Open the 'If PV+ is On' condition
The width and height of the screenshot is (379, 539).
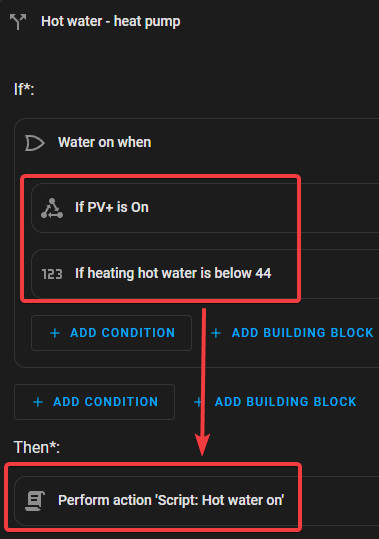[205, 208]
